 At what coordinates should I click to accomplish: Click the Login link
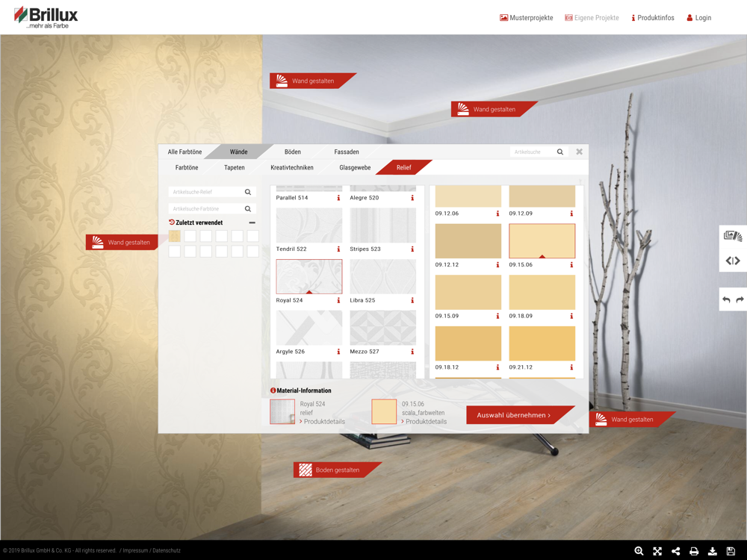coord(699,18)
